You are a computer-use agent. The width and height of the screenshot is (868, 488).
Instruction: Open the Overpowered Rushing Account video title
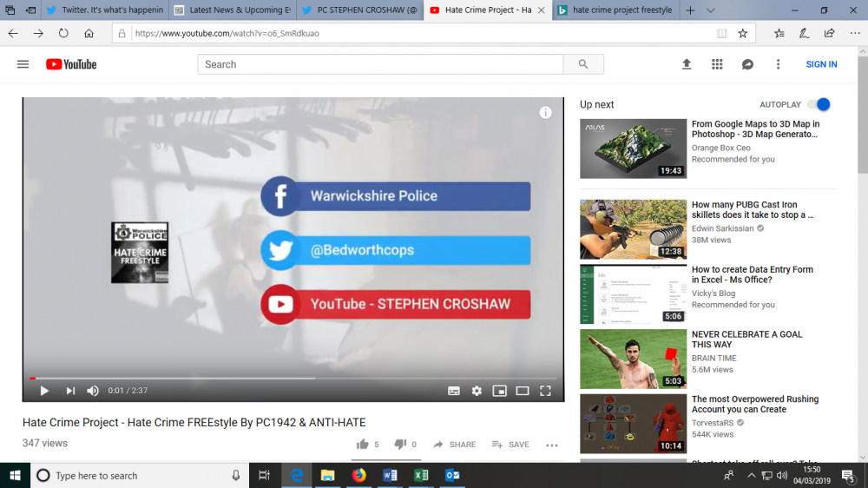(754, 404)
